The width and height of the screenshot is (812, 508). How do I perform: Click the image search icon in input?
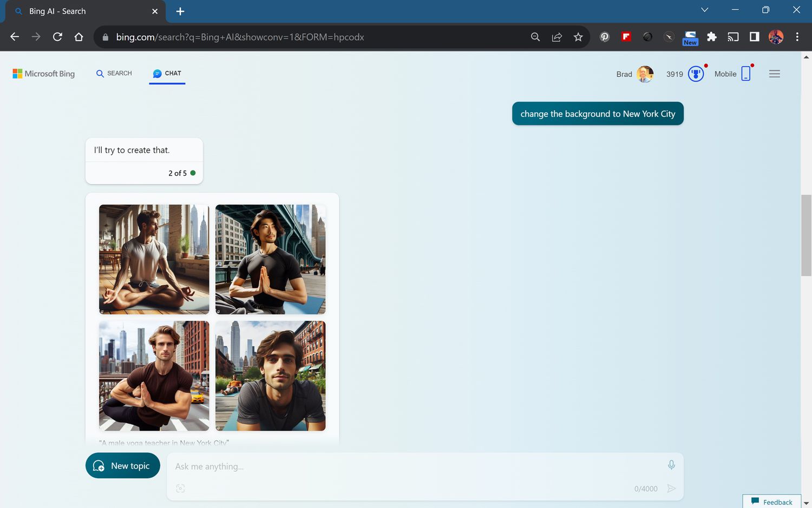[x=180, y=489]
